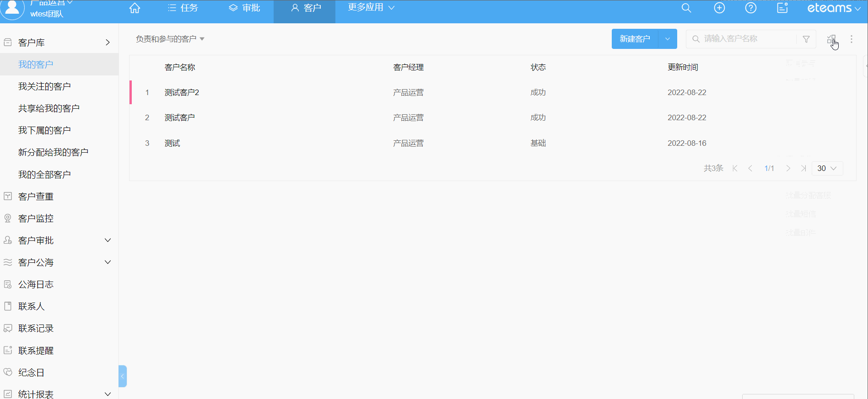Click the home icon in top bar
Viewport: 868px width, 399px height.
135,8
